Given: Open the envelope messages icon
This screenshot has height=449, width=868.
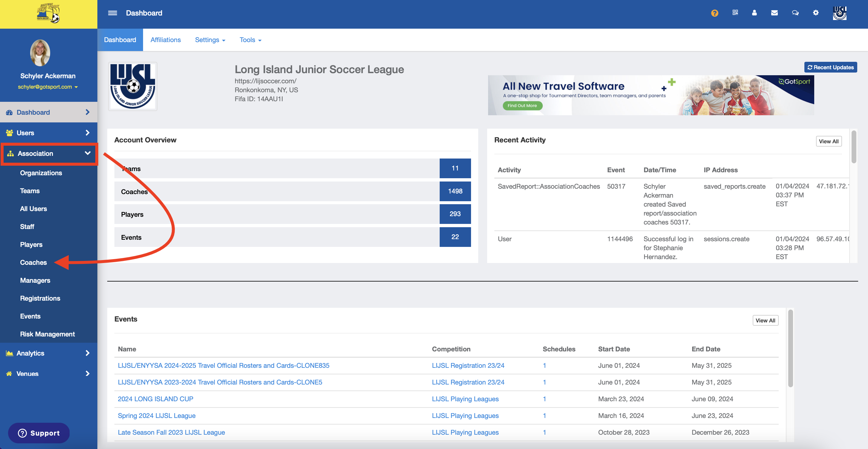Looking at the screenshot, I should pyautogui.click(x=774, y=13).
